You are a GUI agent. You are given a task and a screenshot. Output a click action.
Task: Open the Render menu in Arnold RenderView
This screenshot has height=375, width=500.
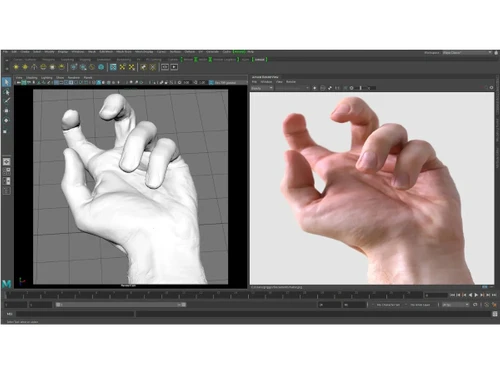pos(291,82)
